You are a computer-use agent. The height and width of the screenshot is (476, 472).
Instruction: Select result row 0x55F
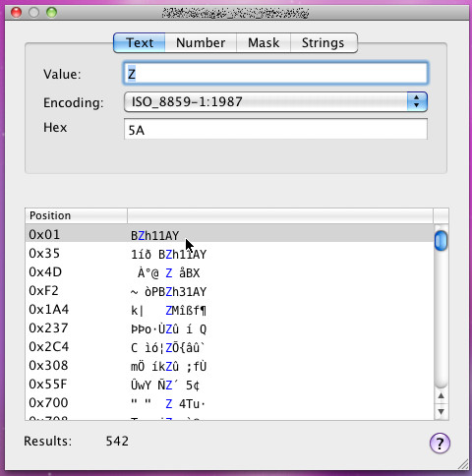229,385
